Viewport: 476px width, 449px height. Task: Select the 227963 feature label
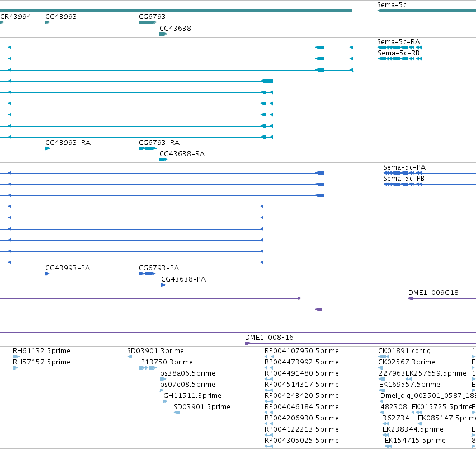[392, 373]
